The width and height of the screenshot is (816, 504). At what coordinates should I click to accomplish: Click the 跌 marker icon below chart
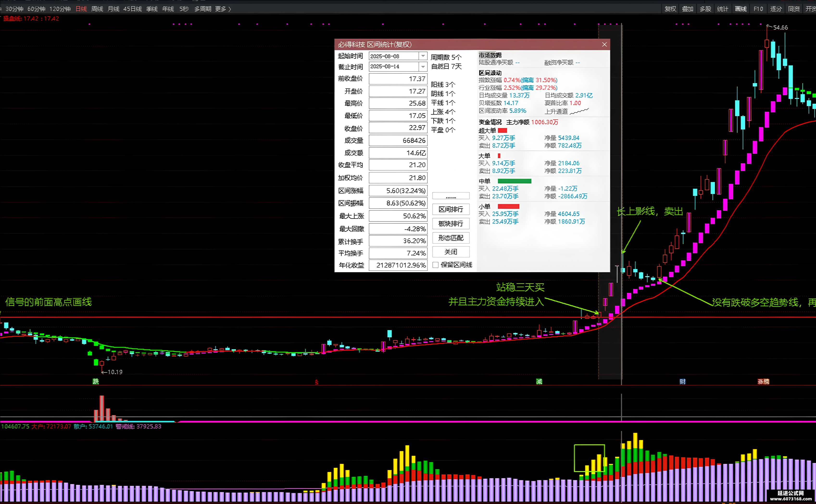click(96, 382)
